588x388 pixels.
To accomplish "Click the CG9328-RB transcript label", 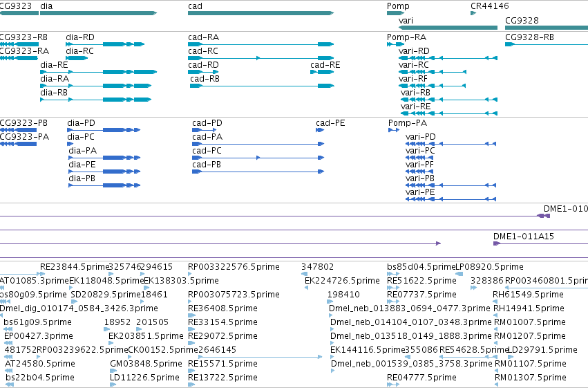I will (529, 37).
